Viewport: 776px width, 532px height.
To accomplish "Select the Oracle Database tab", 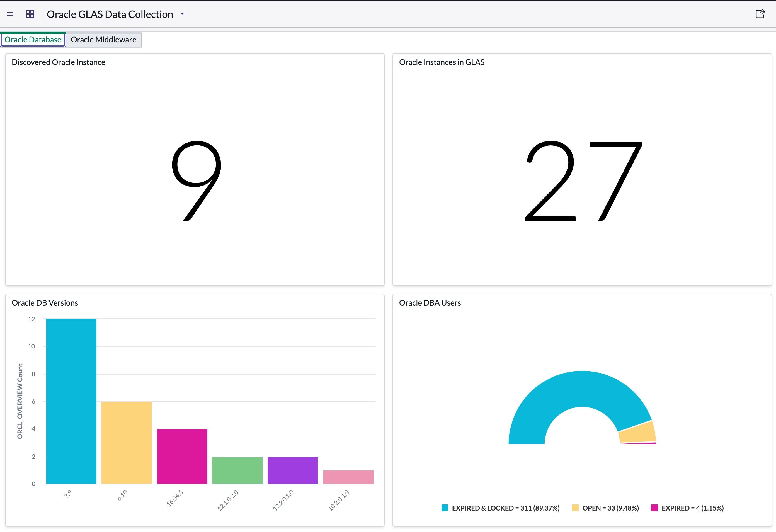I will (33, 40).
